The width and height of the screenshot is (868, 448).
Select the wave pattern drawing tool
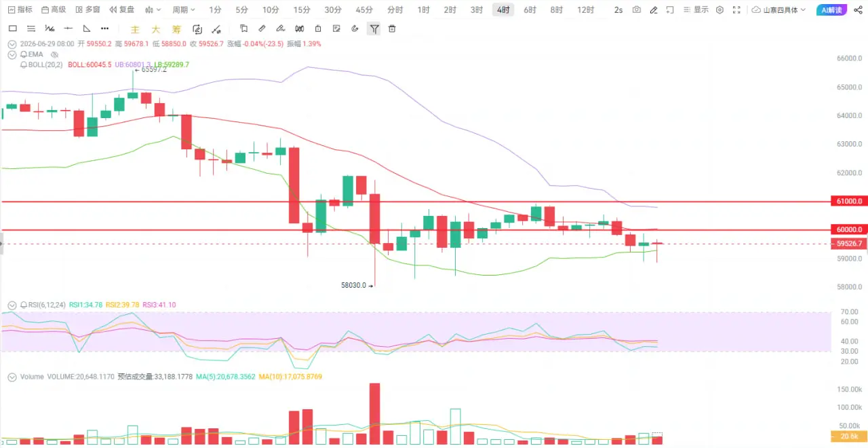pyautogui.click(x=50, y=29)
